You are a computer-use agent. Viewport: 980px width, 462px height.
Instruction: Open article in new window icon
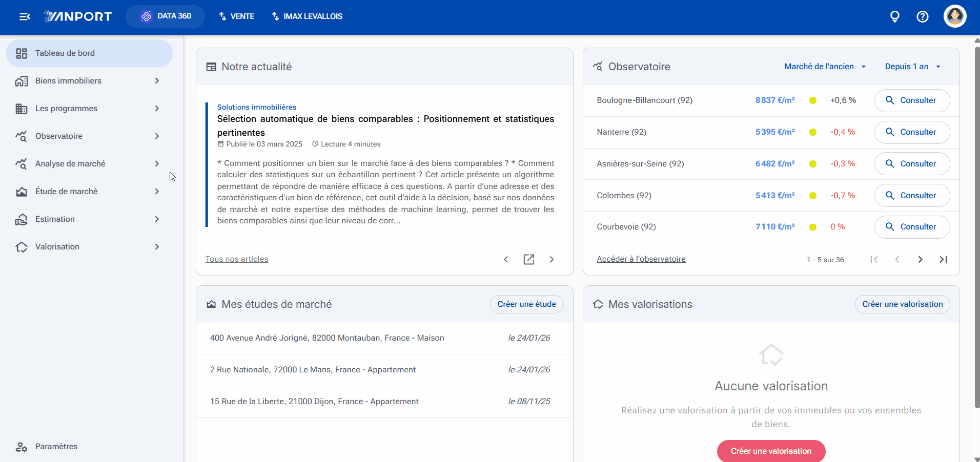point(529,259)
